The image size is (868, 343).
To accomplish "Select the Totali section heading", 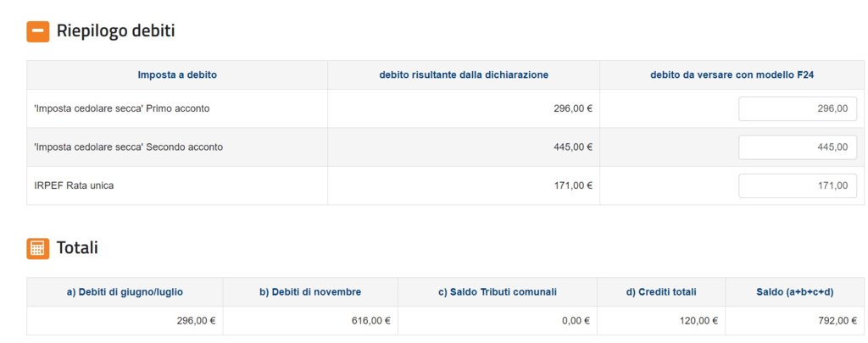I will [77, 248].
